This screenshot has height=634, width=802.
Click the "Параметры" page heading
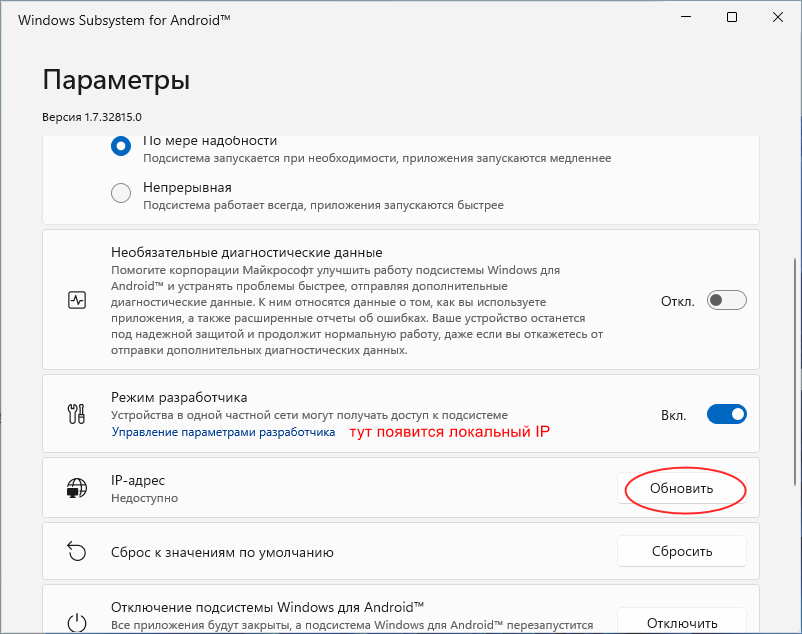click(x=116, y=80)
